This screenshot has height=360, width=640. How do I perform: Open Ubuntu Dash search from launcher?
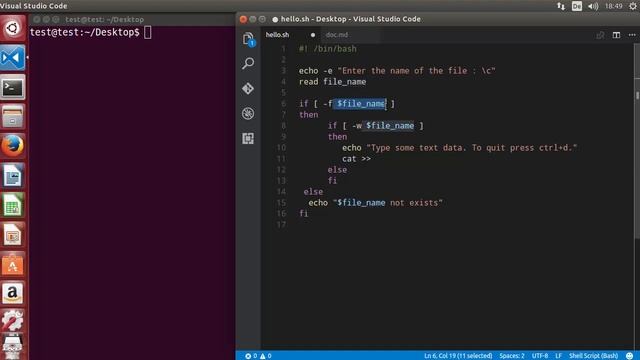tap(12, 28)
